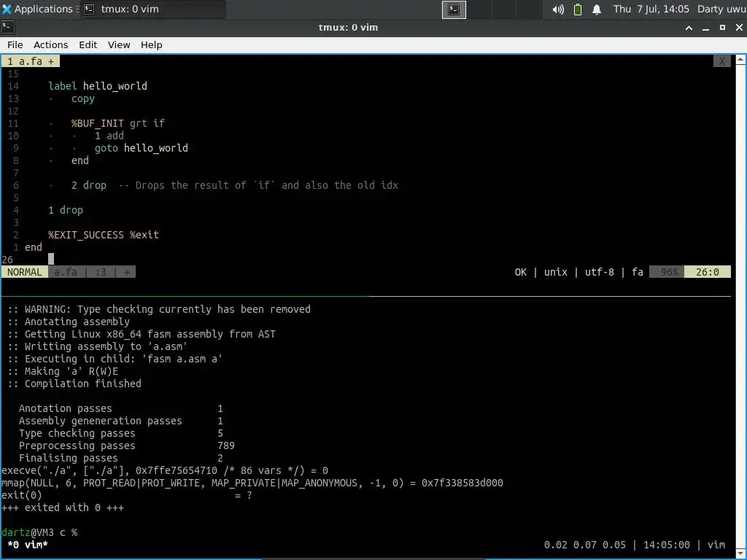Select the vim tab labeled 1 a.fa +
This screenshot has height=560, width=747.
[31, 61]
